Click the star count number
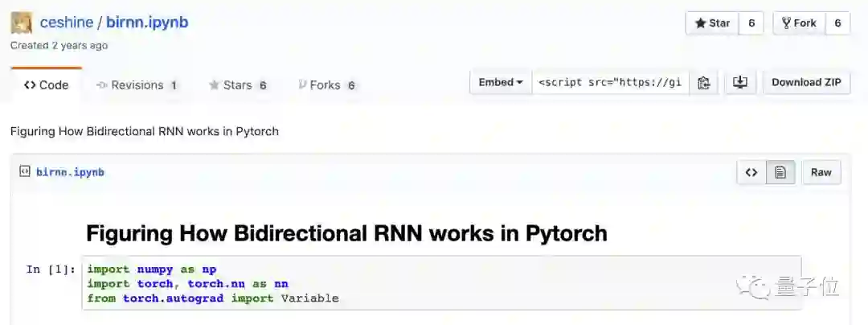The width and height of the screenshot is (868, 325). (x=751, y=23)
